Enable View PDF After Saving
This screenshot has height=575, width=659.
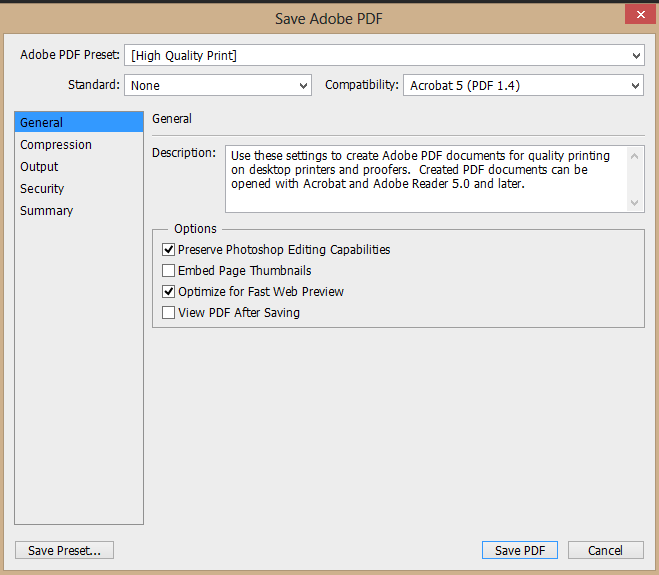click(168, 313)
